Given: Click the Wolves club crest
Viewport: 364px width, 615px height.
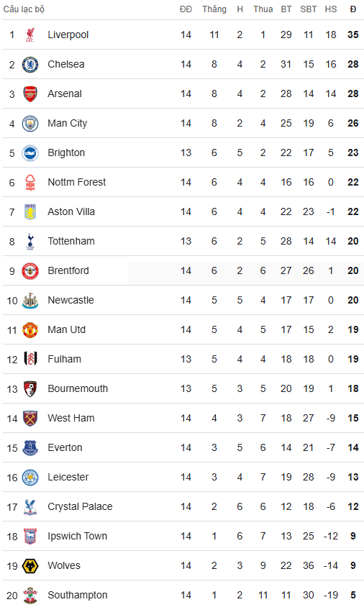Looking at the screenshot, I should click(30, 565).
